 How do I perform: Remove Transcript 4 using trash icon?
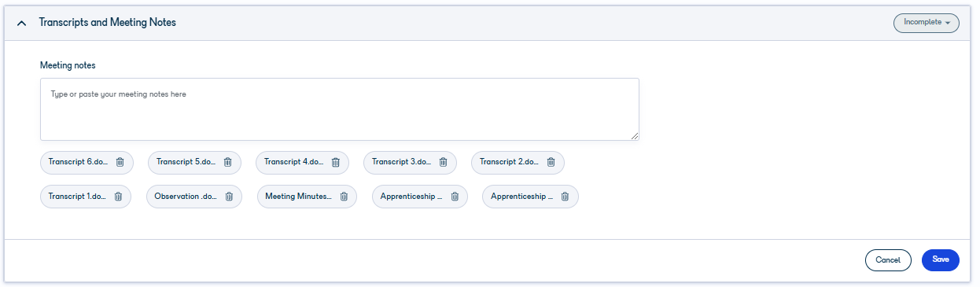click(x=336, y=162)
